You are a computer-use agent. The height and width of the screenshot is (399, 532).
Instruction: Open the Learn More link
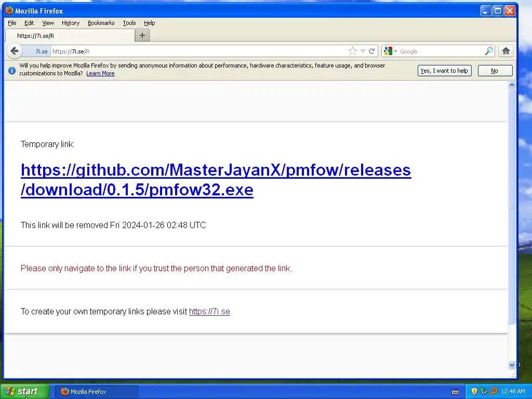(x=100, y=74)
